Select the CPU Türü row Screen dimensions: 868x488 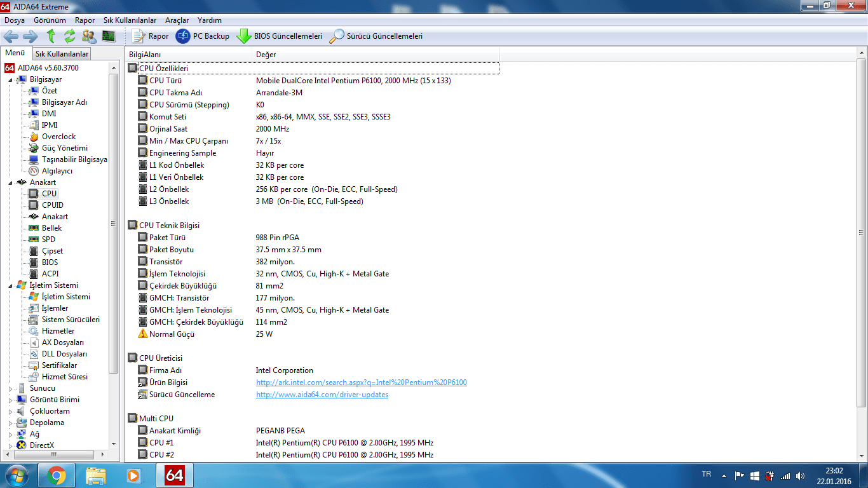click(313, 81)
